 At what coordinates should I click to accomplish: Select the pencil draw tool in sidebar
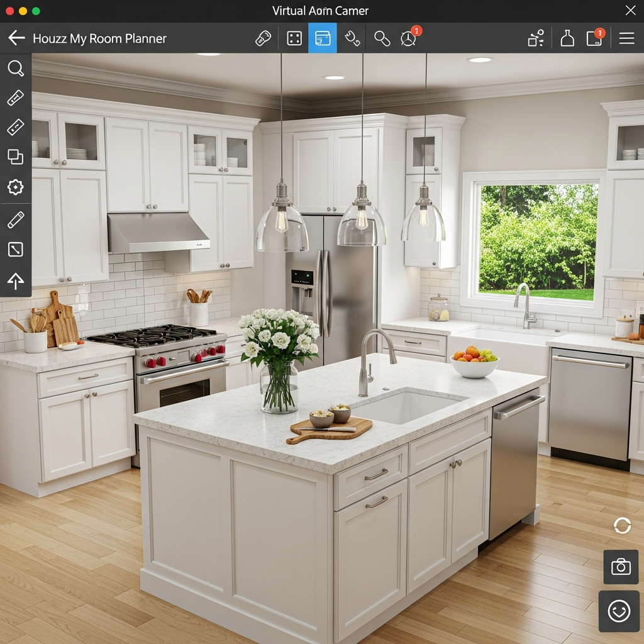coord(16,219)
